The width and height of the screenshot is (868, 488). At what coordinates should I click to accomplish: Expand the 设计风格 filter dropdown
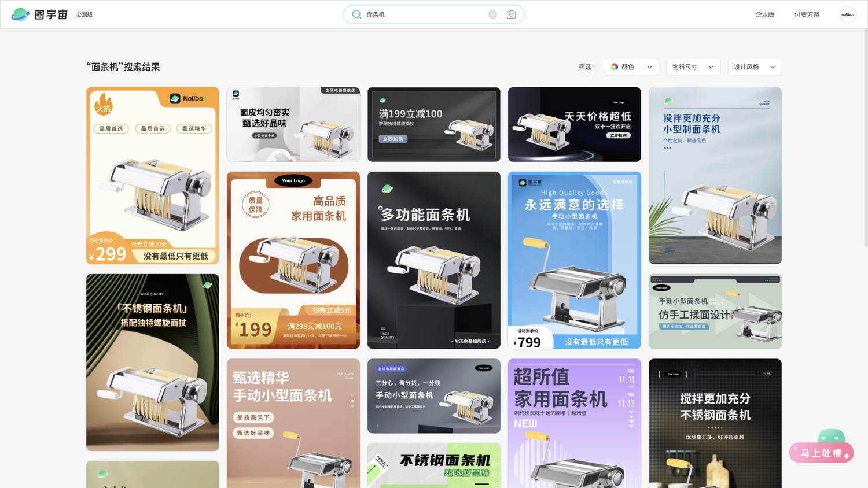[755, 67]
